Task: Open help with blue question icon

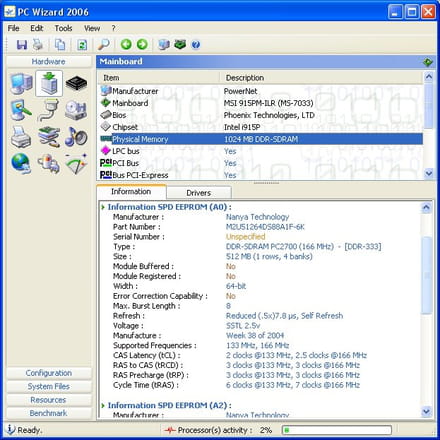Action: coord(196,44)
